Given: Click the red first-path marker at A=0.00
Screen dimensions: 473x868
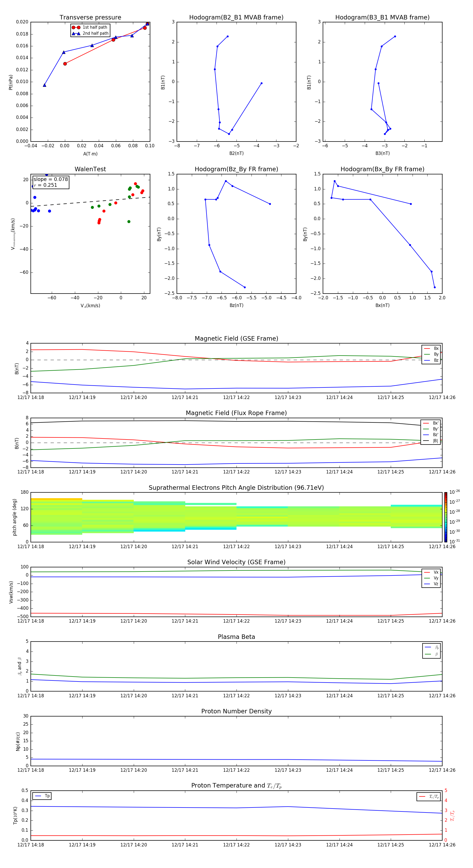Looking at the screenshot, I should click(x=65, y=64).
